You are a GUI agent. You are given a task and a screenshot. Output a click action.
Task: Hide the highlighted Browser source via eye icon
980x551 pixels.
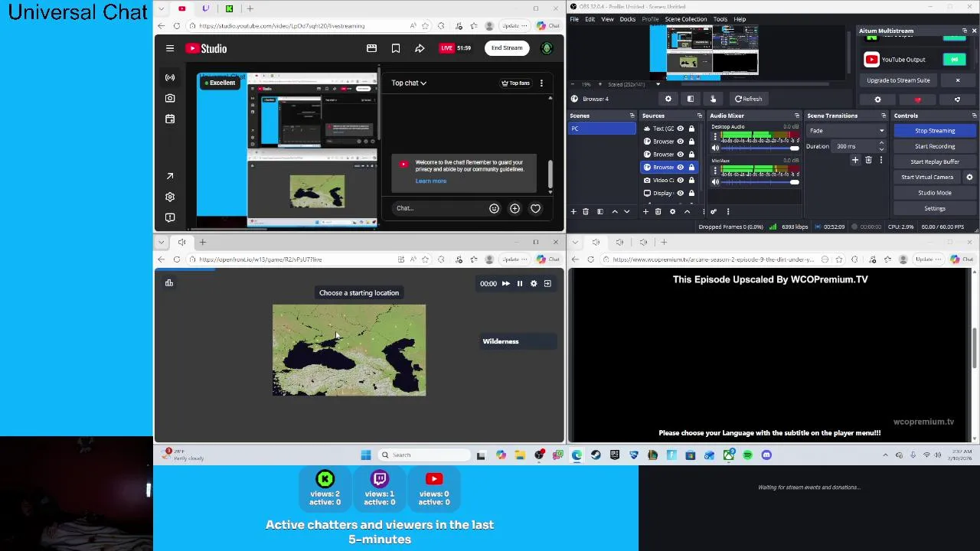680,167
